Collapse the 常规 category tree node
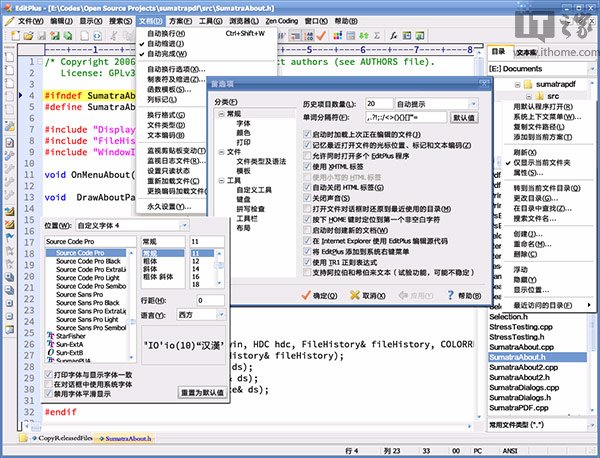The image size is (600, 458). (x=221, y=114)
